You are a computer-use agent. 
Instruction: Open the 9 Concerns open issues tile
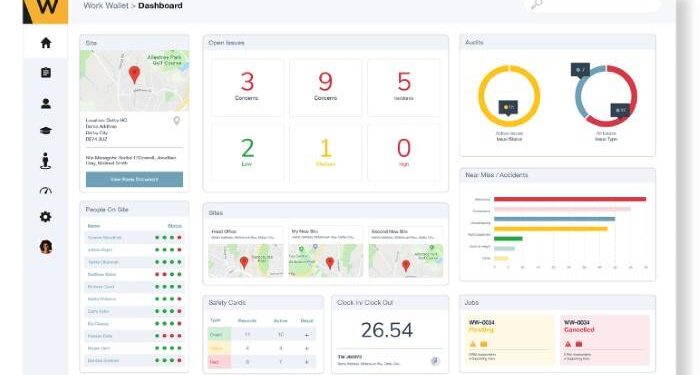325,88
